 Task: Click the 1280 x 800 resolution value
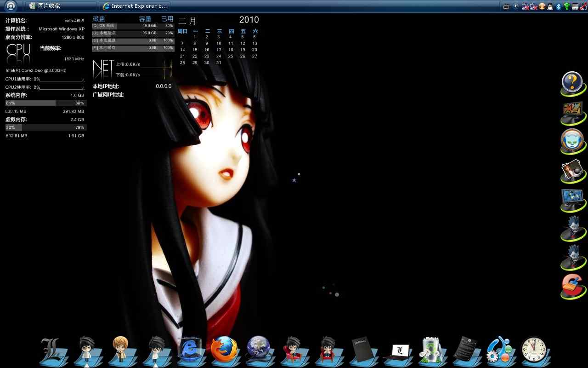(73, 37)
